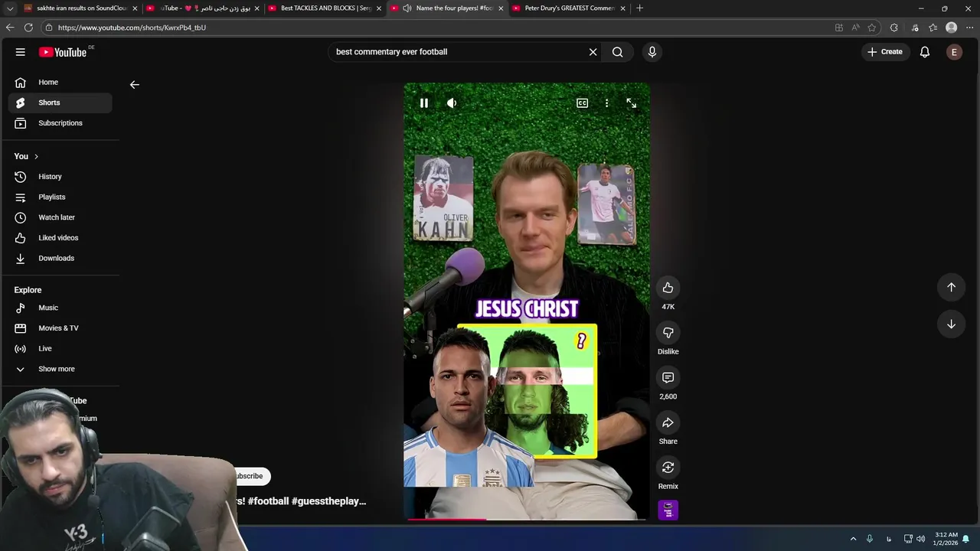980x551 pixels.
Task: Open YouTube notifications bell
Action: coord(925,52)
